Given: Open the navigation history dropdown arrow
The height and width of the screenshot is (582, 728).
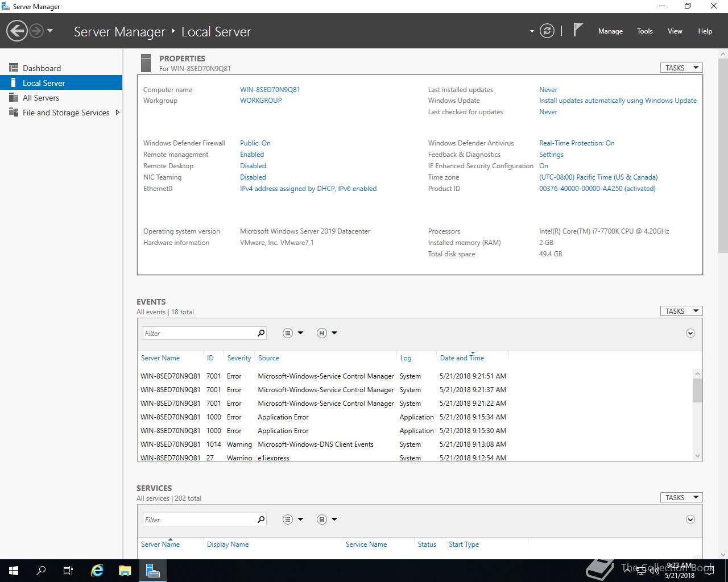Looking at the screenshot, I should tap(50, 31).
